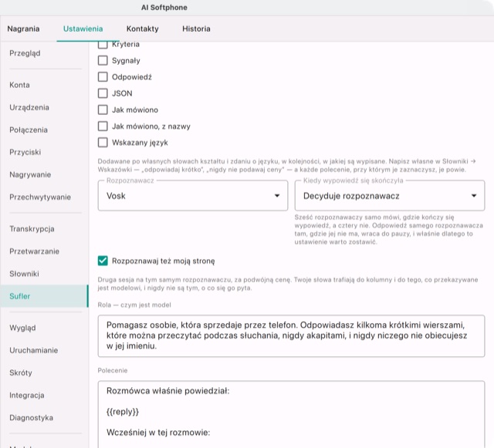Viewport: 494px width, 448px height.
Task: Open the Konta settings section
Action: (44, 85)
